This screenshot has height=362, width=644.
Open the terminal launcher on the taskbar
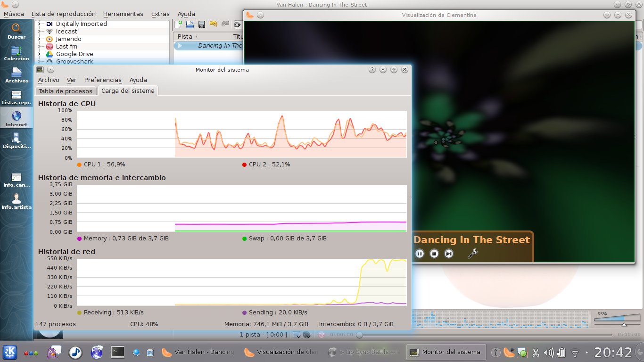(117, 352)
